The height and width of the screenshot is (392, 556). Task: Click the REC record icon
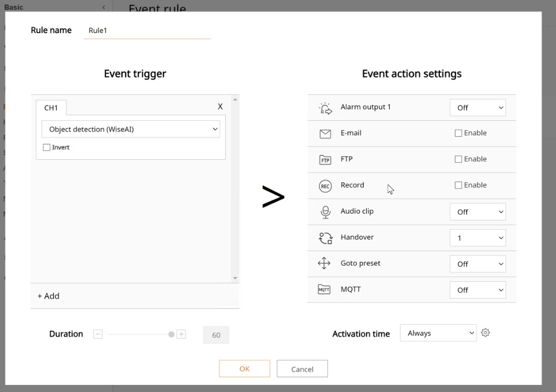(x=325, y=186)
